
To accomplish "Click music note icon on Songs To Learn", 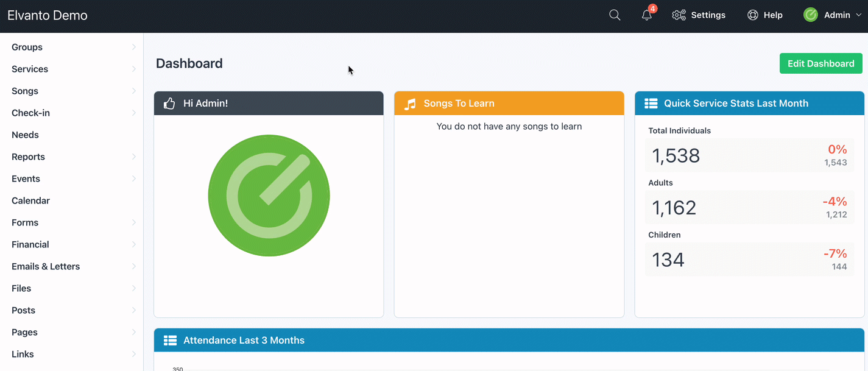I will [x=410, y=104].
